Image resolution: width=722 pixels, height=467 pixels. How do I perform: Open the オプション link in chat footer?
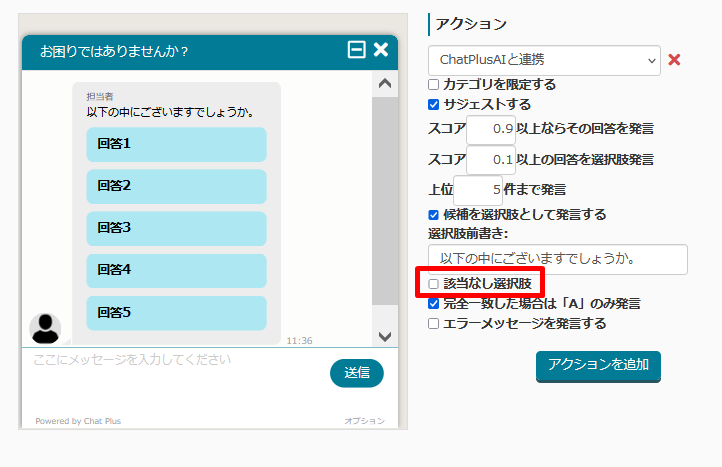[364, 421]
